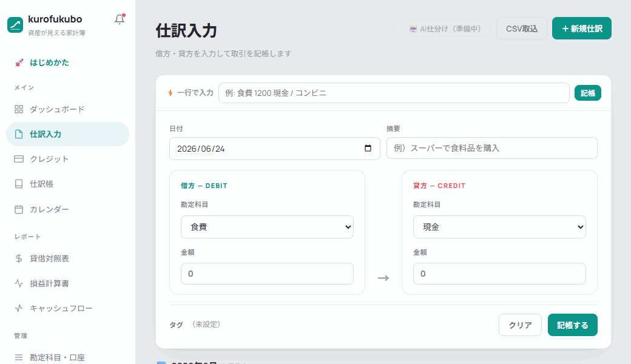This screenshot has height=364, width=631.
Task: Click the 日付 field showing 2026/06/24
Action: click(274, 149)
